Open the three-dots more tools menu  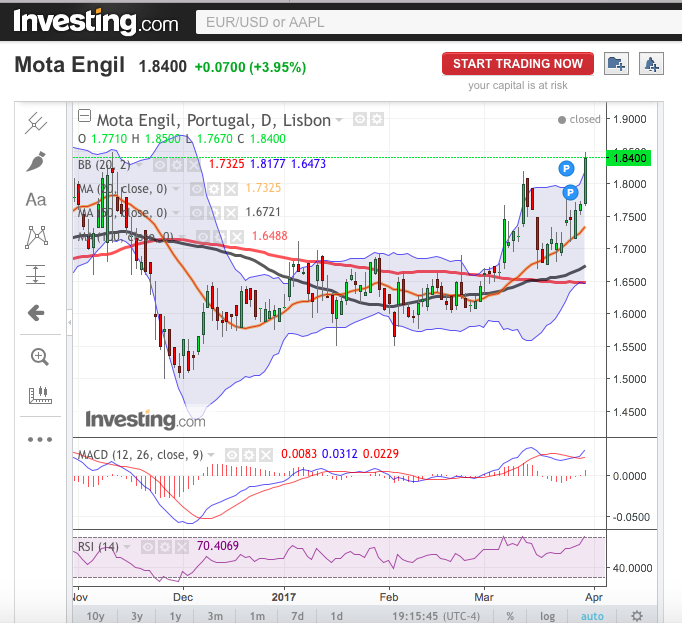coord(40,439)
